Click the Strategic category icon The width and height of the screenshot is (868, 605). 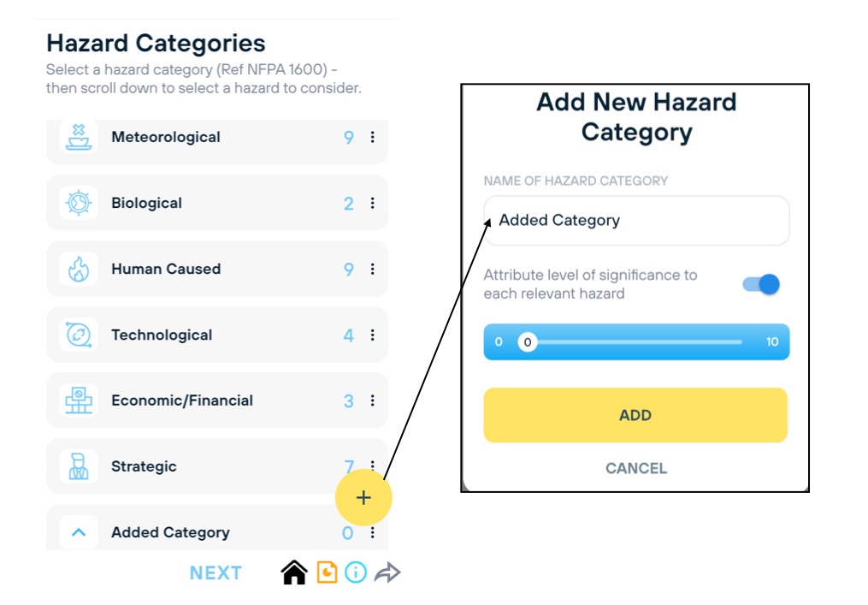[79, 466]
